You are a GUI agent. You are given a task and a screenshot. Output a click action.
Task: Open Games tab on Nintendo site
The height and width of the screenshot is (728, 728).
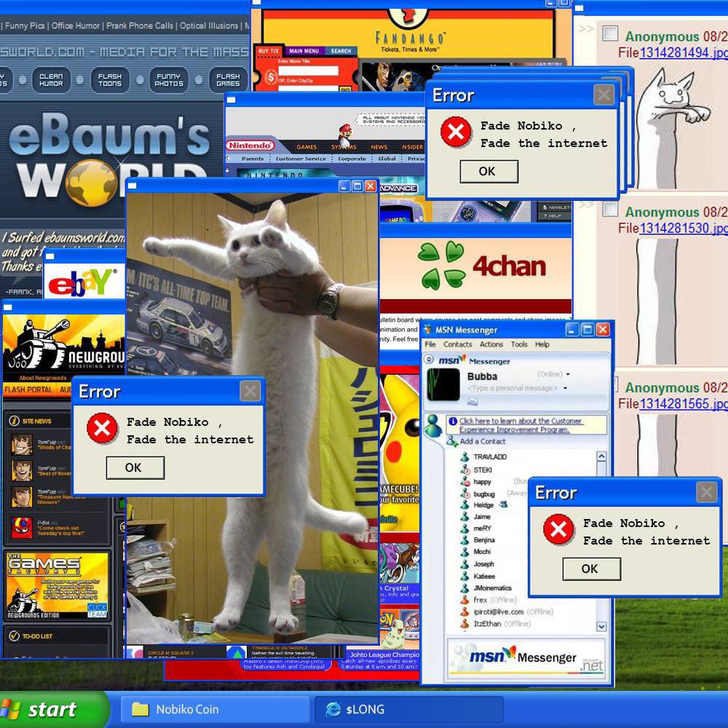[x=306, y=147]
